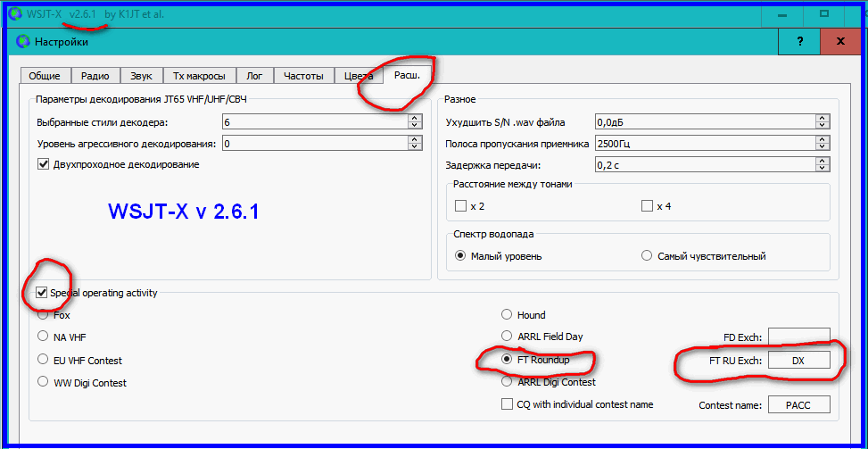Adjust Полоса пропускания приемника spinner arrows
Viewport: 868px width, 449px height.
(822, 143)
